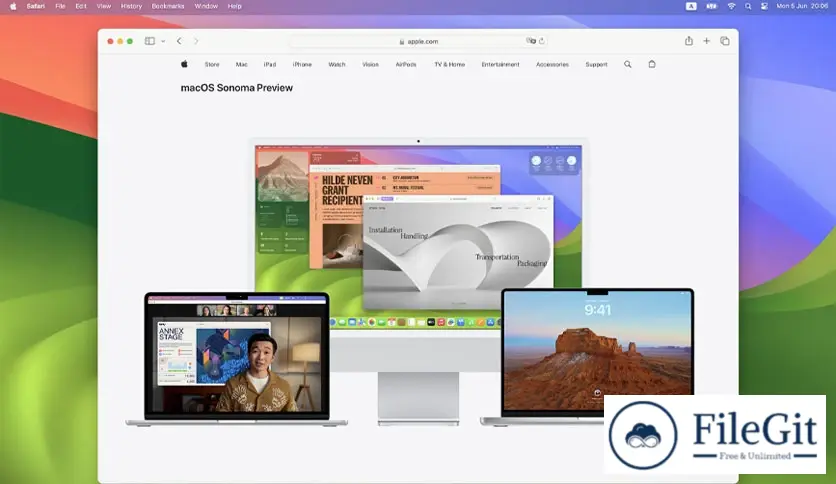Image resolution: width=836 pixels, height=484 pixels.
Task: Open the Store link
Action: coord(212,64)
